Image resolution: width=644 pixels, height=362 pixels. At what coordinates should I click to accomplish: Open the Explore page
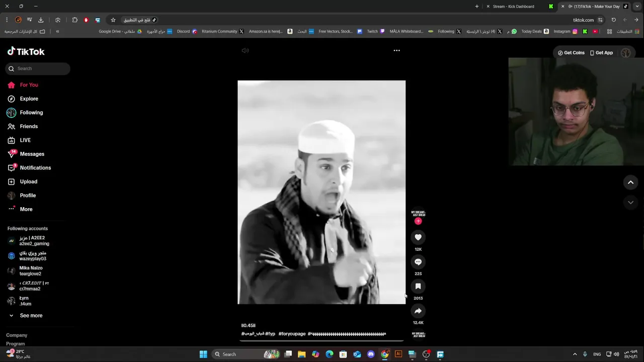(x=23, y=99)
